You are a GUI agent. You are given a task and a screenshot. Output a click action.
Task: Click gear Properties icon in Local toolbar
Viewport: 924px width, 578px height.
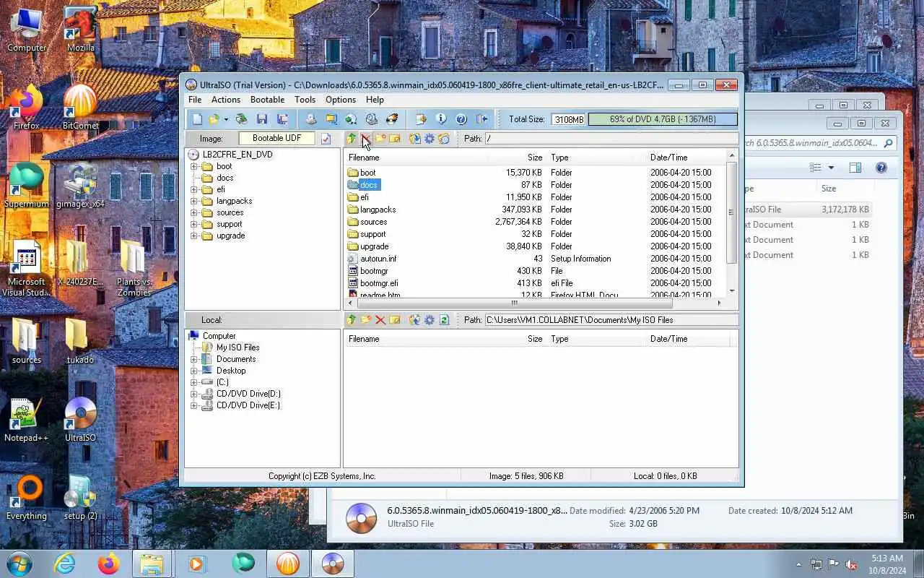point(430,320)
